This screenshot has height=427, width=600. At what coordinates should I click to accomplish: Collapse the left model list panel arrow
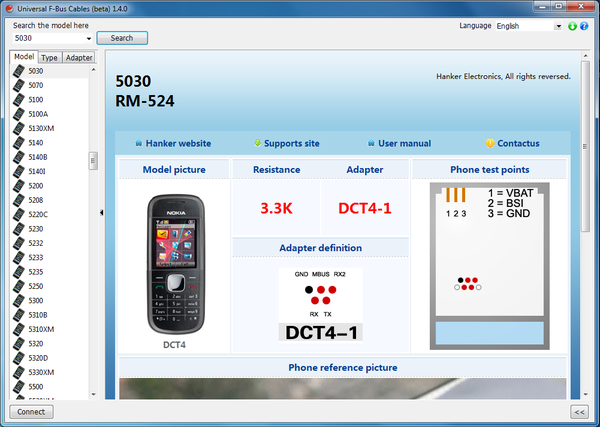(101, 212)
